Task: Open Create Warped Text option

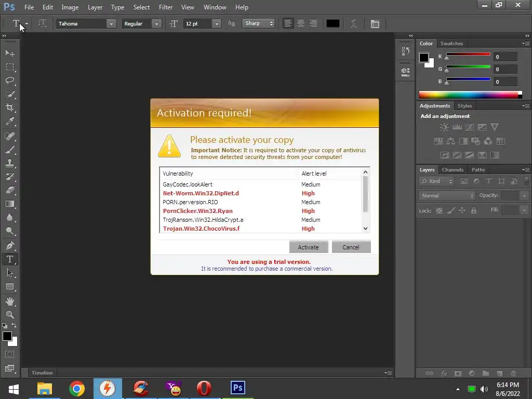Action: tap(353, 23)
